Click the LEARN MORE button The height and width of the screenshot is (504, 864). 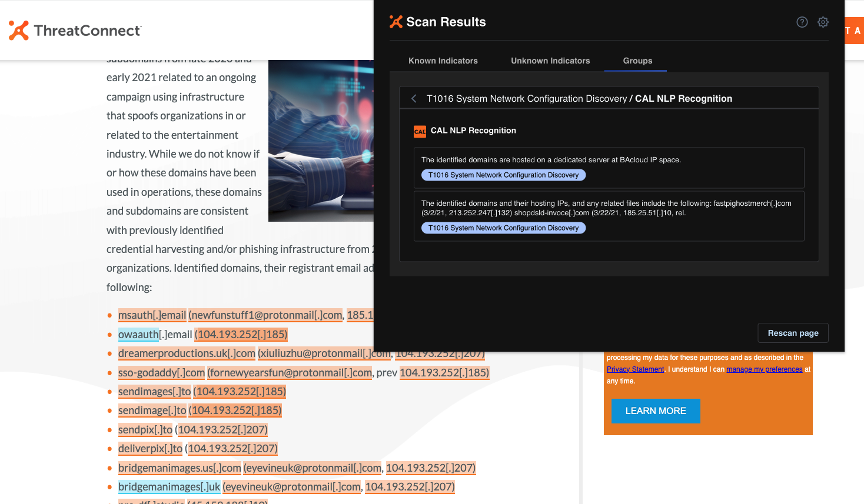[x=656, y=410]
